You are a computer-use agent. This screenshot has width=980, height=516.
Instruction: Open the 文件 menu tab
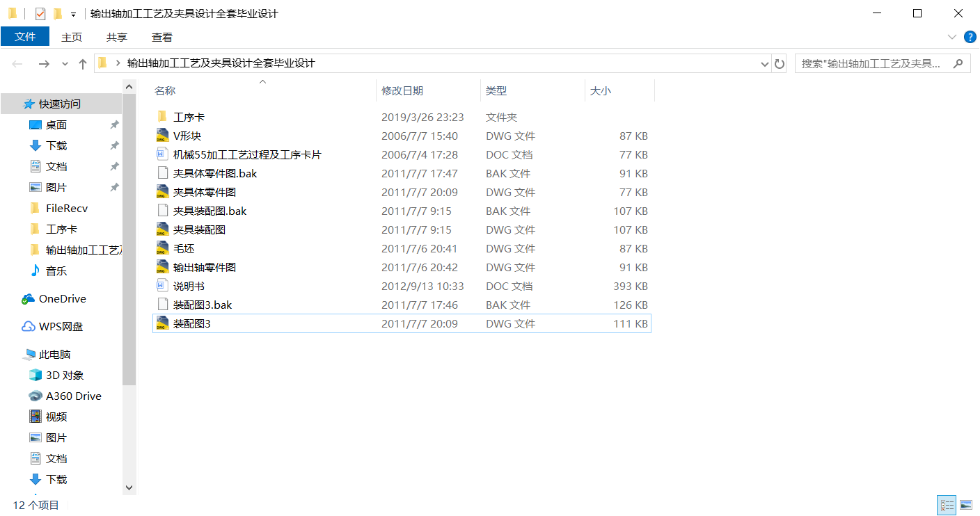[25, 37]
